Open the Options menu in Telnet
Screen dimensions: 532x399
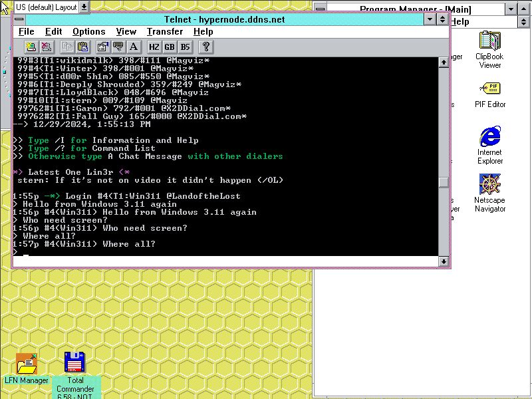click(88, 32)
